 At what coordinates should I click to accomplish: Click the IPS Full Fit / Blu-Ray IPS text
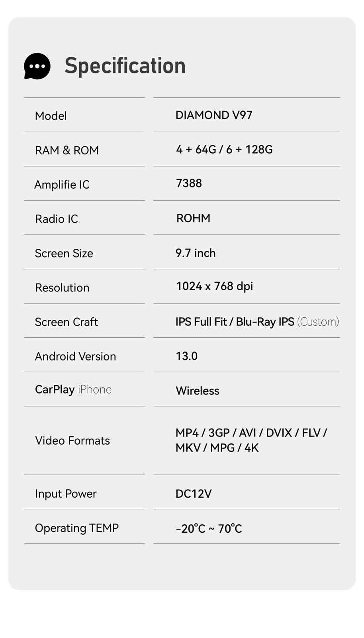pyautogui.click(x=235, y=322)
